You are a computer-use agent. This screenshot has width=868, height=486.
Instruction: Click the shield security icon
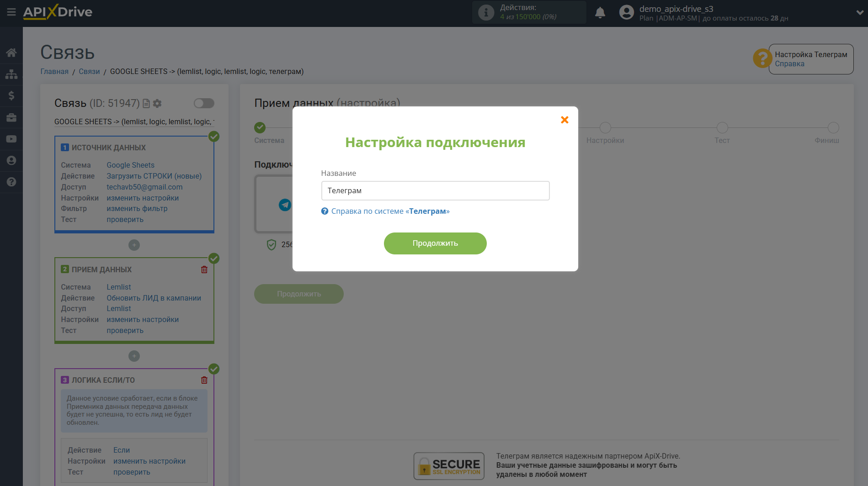point(272,245)
